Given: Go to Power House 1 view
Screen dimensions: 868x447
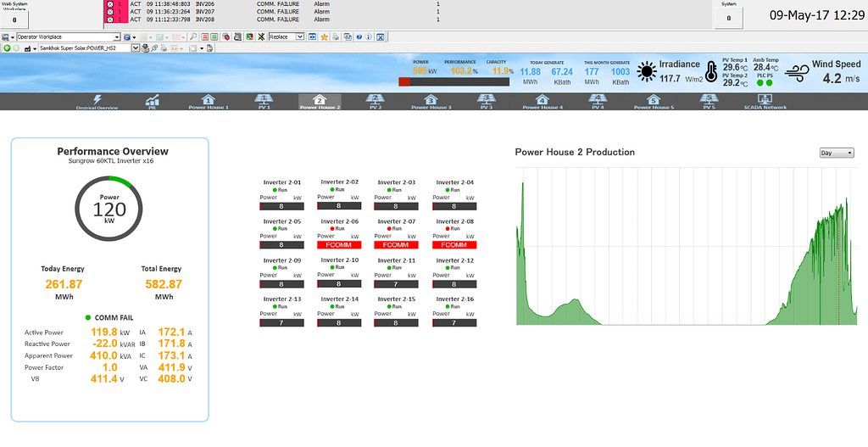Looking at the screenshot, I should 209,102.
